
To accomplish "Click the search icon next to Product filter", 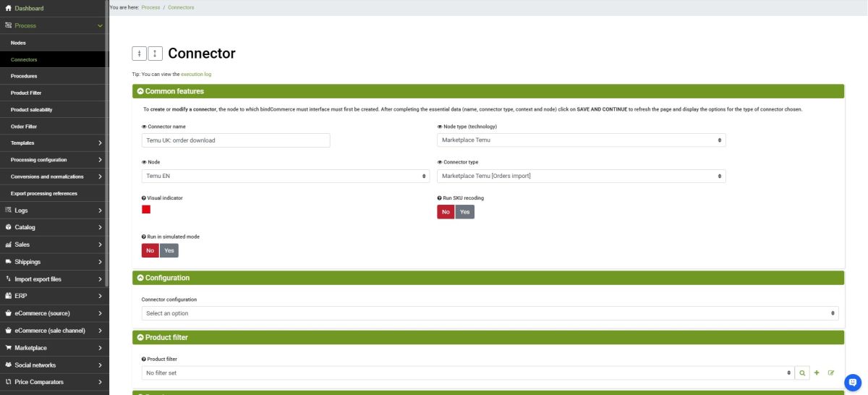I will coord(801,373).
